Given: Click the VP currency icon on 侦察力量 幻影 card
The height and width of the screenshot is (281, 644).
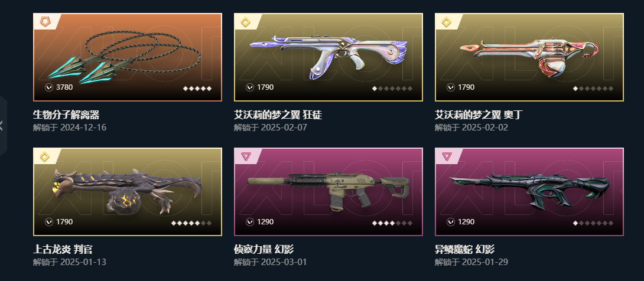Looking at the screenshot, I should (250, 222).
